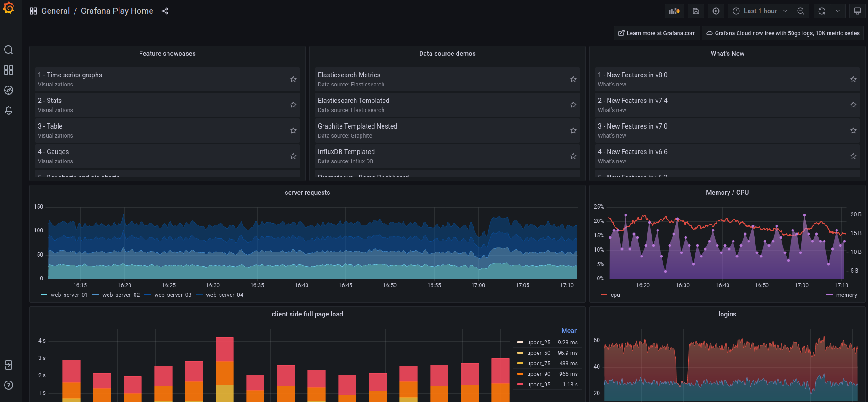Screen dimensions: 868x402
Task: Click the Add panel icon
Action: 674,11
